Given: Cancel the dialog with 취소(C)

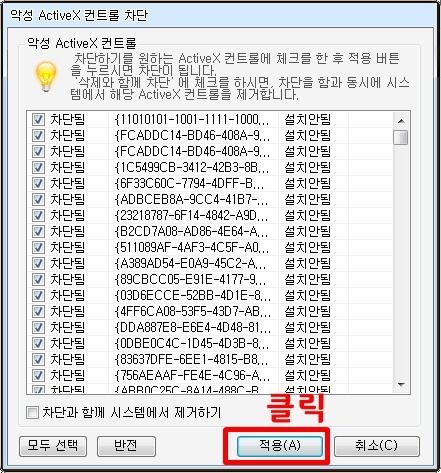Looking at the screenshot, I should [x=377, y=446].
